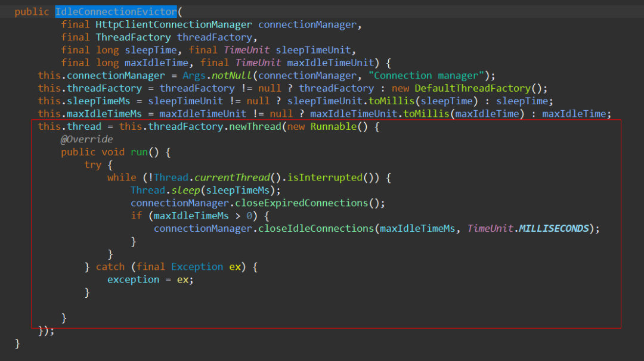Click the newThread method call

255,126
